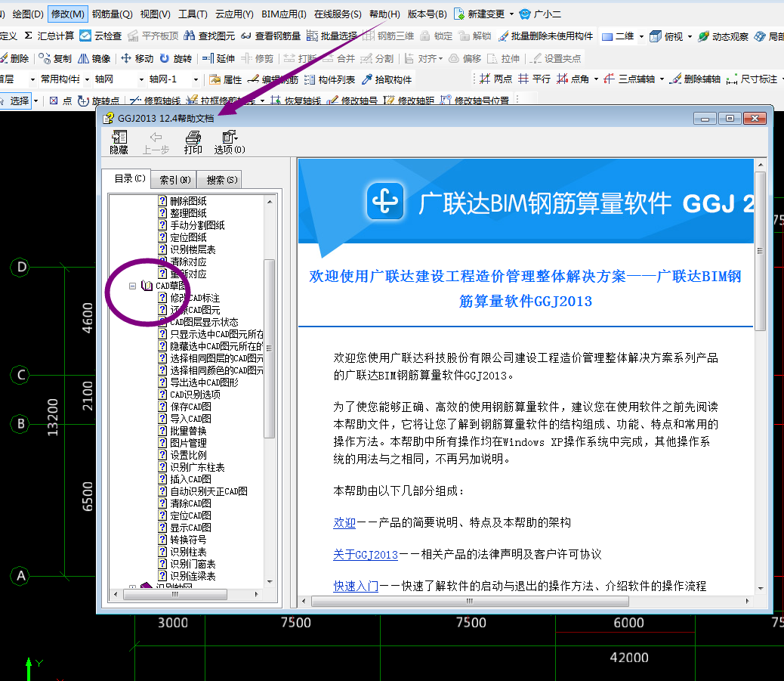Click 两点 auxiliary axis tool
Image resolution: width=784 pixels, height=681 pixels.
pyautogui.click(x=495, y=79)
